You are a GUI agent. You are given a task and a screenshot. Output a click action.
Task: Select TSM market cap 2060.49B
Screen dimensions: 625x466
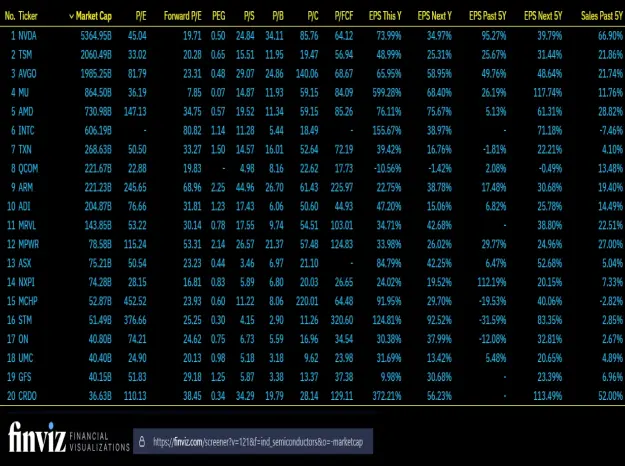pos(96,55)
